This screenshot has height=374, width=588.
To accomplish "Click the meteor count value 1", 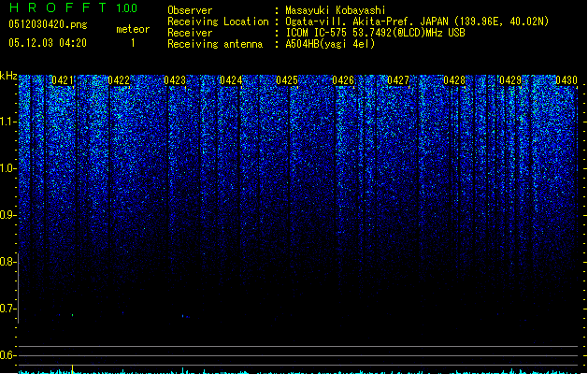I will [x=133, y=43].
